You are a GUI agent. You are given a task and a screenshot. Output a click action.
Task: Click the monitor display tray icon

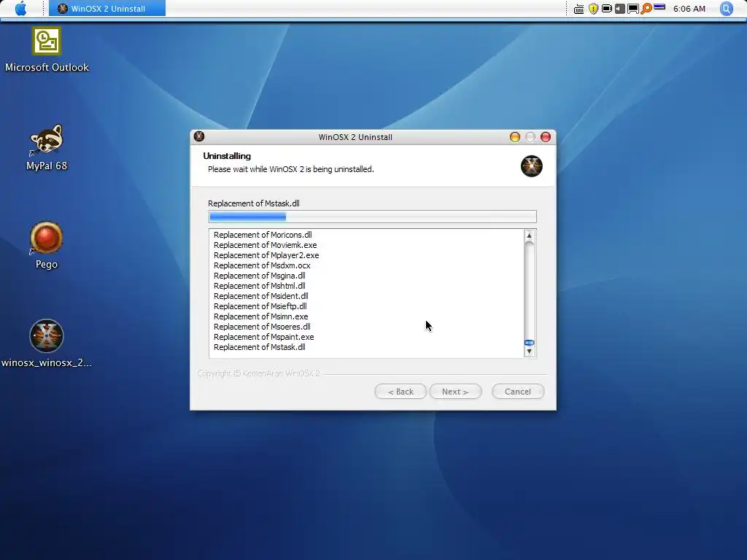point(633,9)
